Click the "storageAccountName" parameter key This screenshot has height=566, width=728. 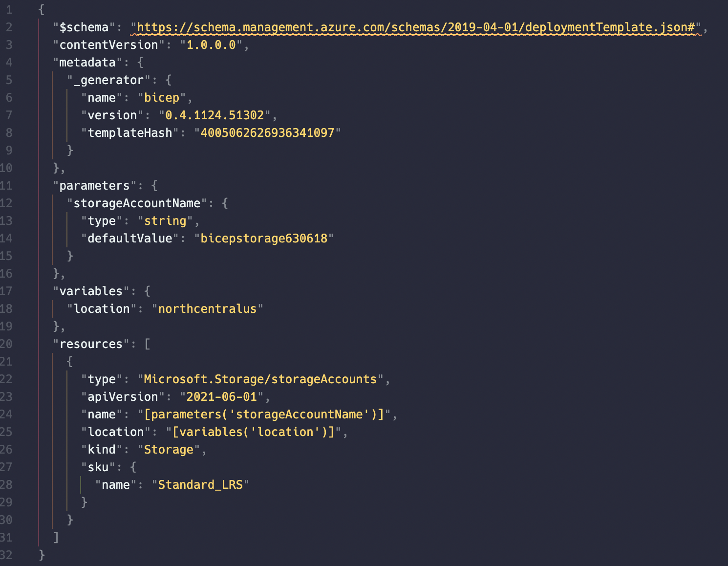pos(137,203)
